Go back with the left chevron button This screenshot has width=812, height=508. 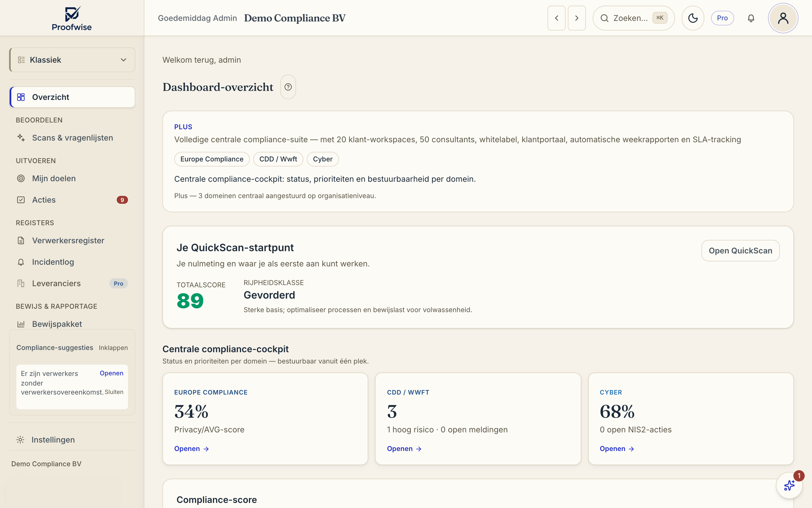pos(556,18)
